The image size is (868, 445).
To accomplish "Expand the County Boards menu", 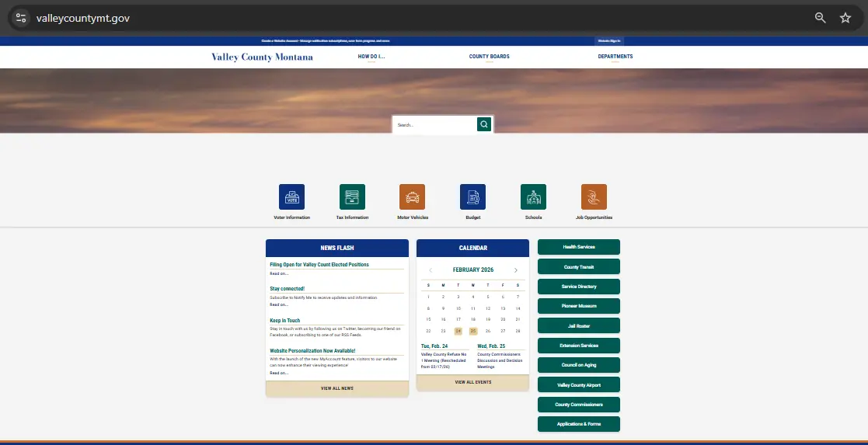I will tap(489, 57).
